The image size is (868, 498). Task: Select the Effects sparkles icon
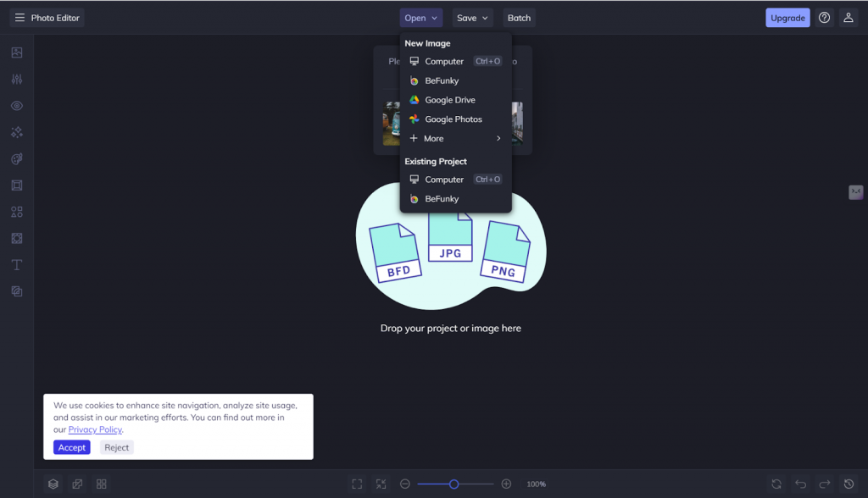point(17,132)
